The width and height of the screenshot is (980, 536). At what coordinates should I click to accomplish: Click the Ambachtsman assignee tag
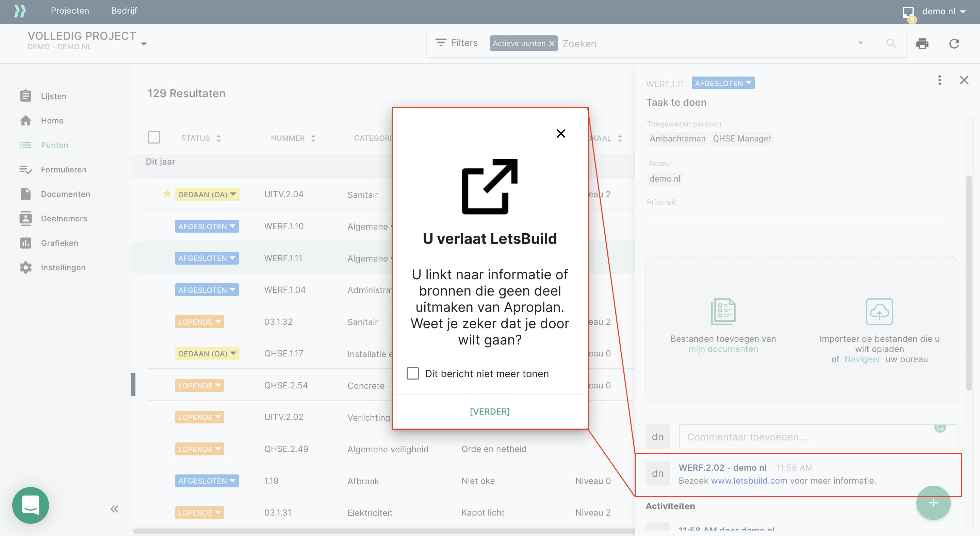677,139
